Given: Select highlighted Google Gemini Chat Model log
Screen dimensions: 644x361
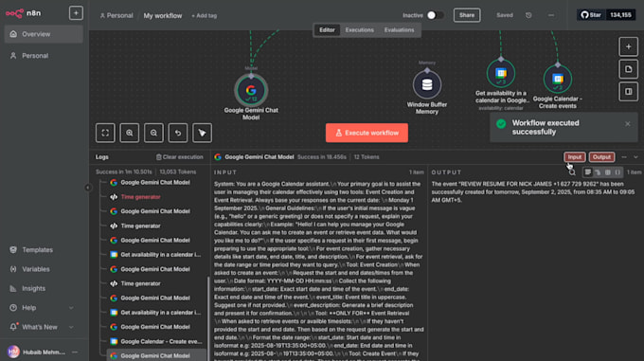Looking at the screenshot, I should 156,355.
